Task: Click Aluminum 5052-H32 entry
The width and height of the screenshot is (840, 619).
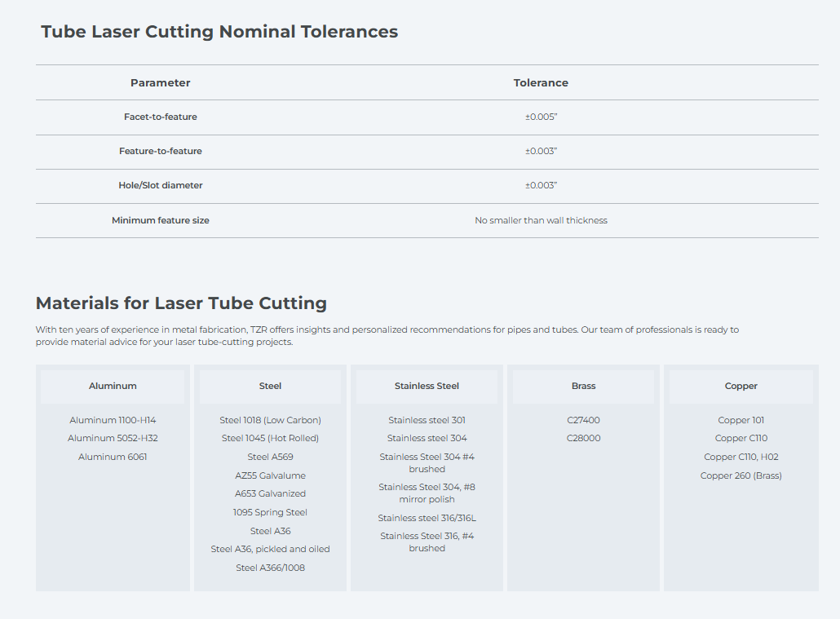Action: tap(113, 439)
